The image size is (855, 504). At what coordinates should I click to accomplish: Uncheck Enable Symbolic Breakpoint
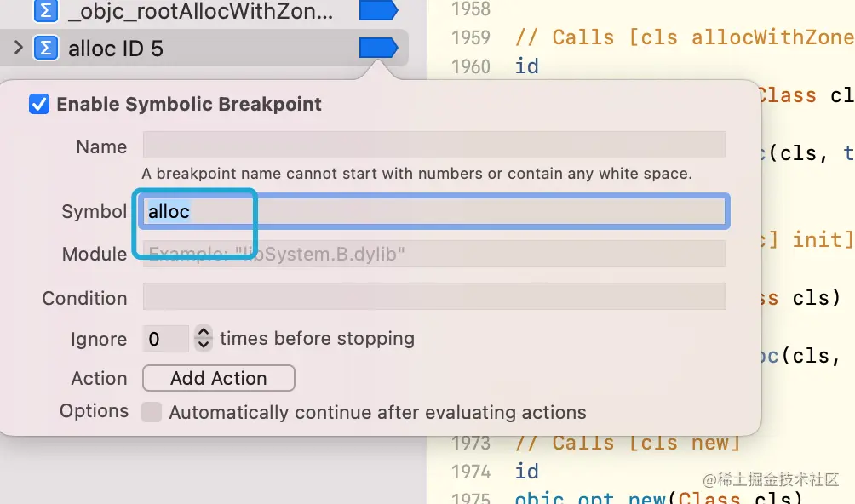point(38,104)
